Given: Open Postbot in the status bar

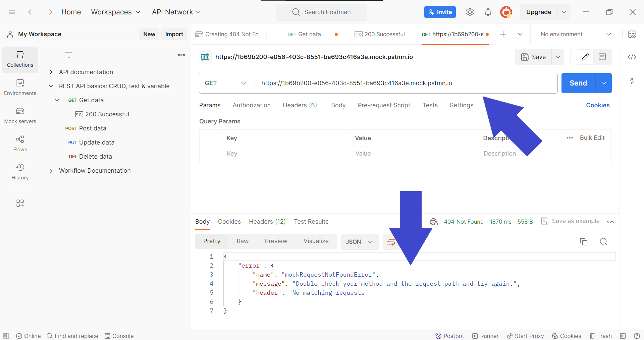Looking at the screenshot, I should click(x=450, y=336).
